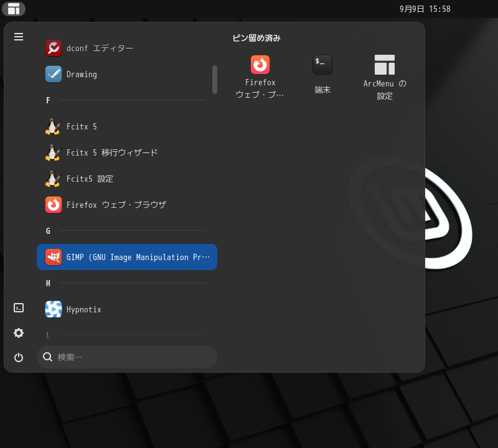Image resolution: width=498 pixels, height=448 pixels.
Task: Click the ArcMenu button in top panel
Action: point(14,9)
